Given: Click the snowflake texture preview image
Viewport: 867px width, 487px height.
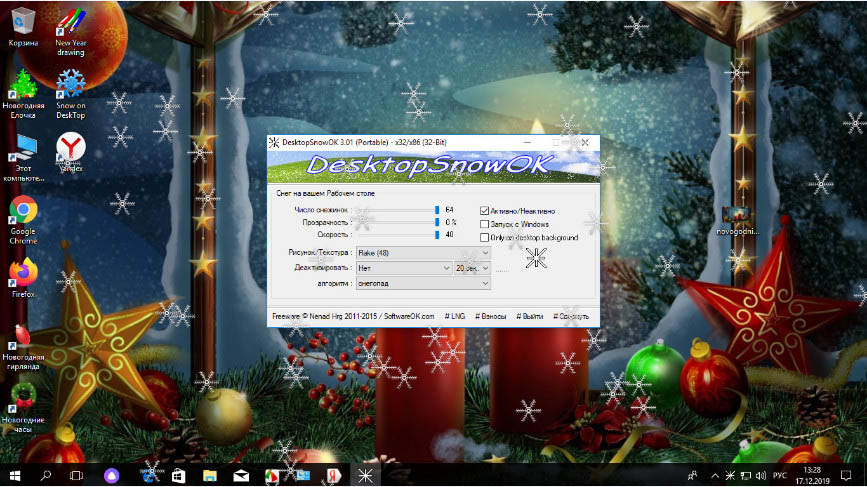Looking at the screenshot, I should [536, 258].
